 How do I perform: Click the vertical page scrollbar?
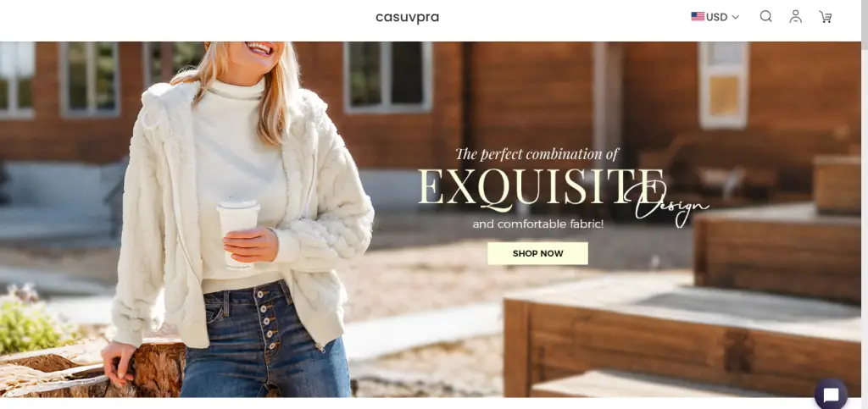pyautogui.click(x=864, y=205)
